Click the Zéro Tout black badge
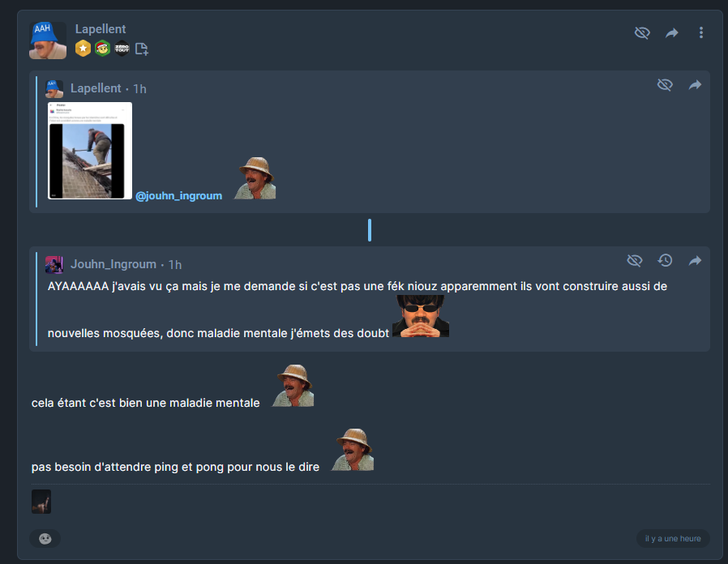728x564 pixels. (x=122, y=49)
